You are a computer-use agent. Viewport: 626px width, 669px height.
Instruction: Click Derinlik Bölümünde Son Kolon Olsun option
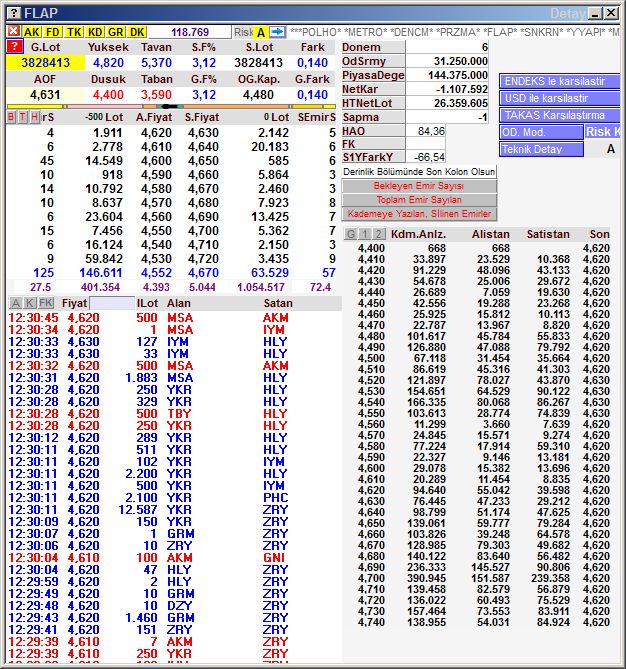419,172
